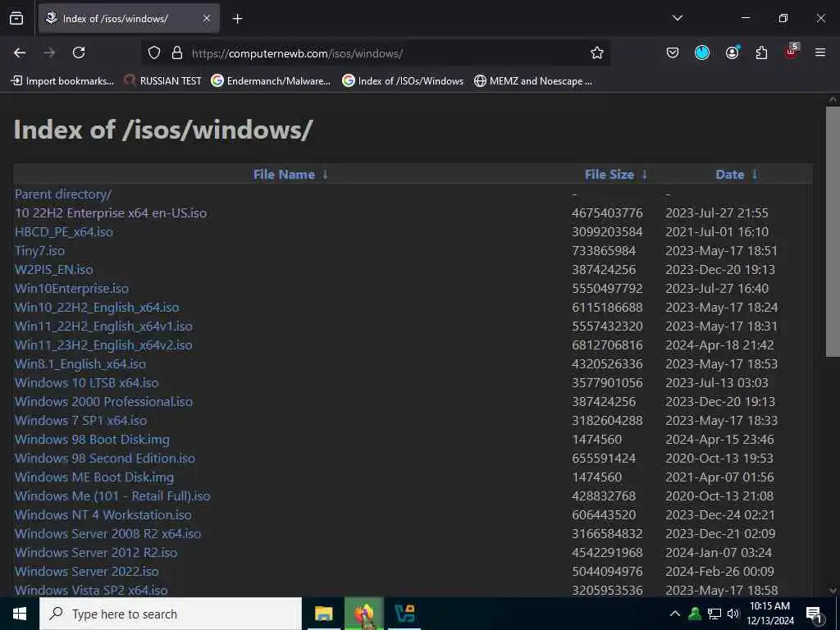Open Windows 98 Boot Disk.img link
Viewport: 840px width, 630px height.
(x=92, y=440)
